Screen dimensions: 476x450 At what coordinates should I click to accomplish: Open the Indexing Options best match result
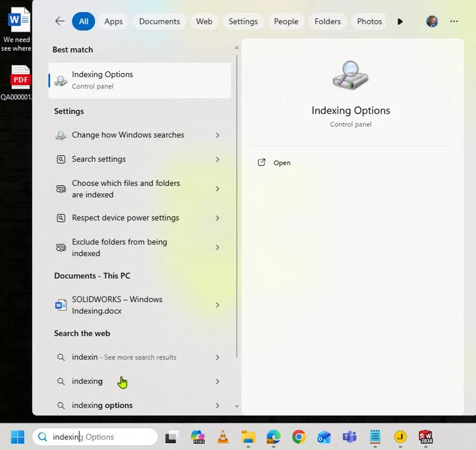point(140,80)
